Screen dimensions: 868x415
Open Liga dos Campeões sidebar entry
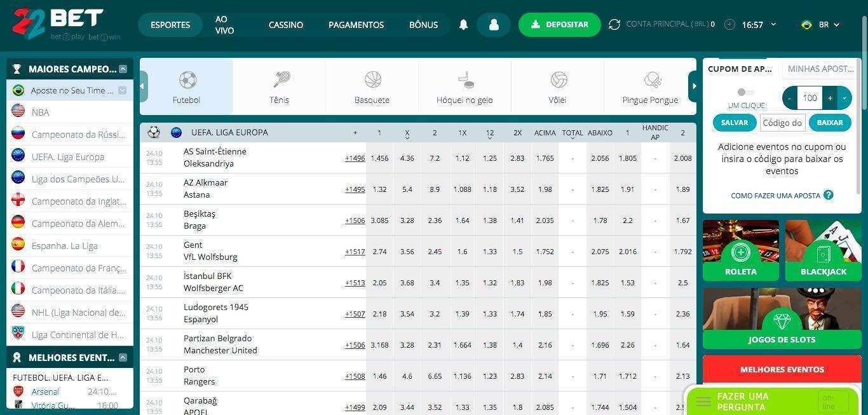(x=70, y=179)
